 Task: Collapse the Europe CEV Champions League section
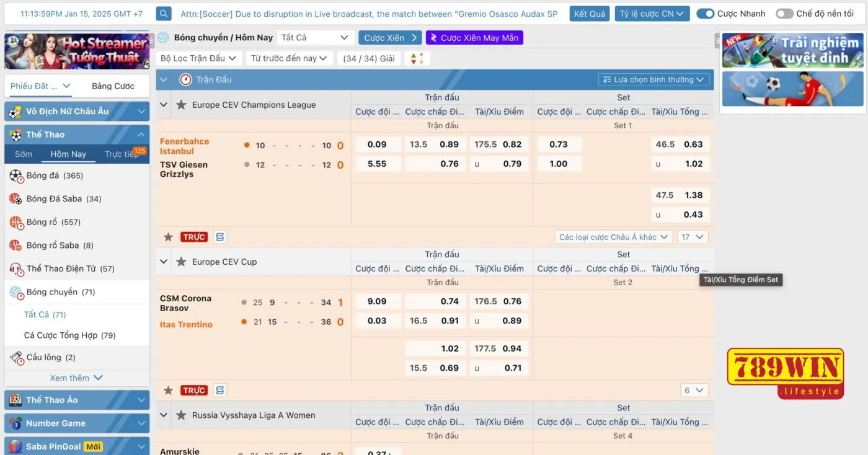click(164, 105)
